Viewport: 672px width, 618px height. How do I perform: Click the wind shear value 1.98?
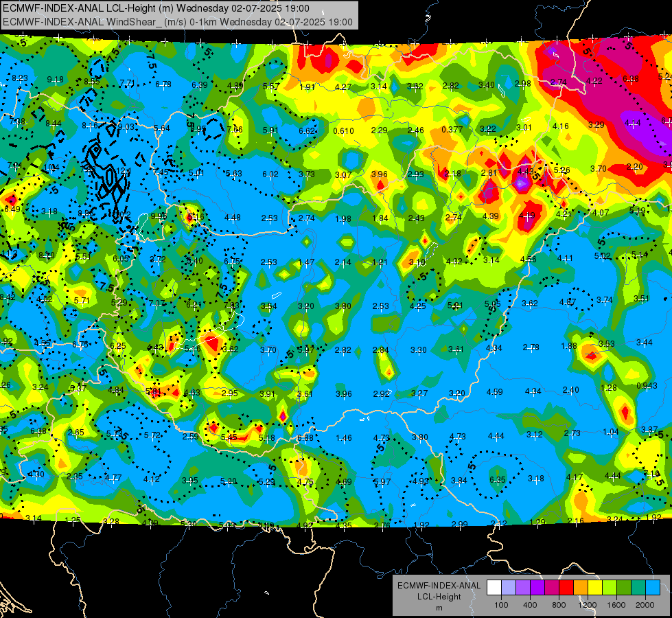(x=343, y=219)
